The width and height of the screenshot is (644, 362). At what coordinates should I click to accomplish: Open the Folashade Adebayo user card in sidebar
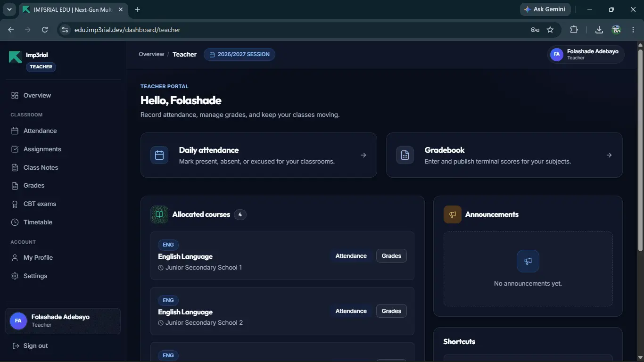click(x=63, y=321)
